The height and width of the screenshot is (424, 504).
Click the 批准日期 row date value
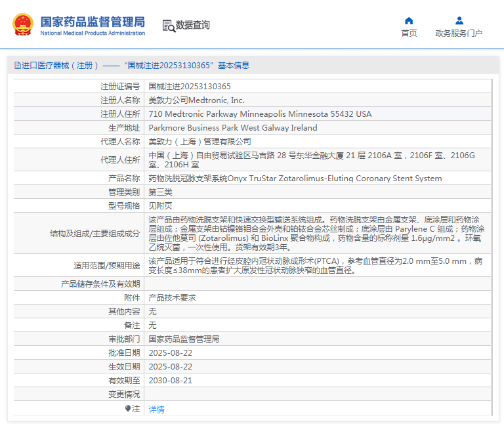(171, 352)
